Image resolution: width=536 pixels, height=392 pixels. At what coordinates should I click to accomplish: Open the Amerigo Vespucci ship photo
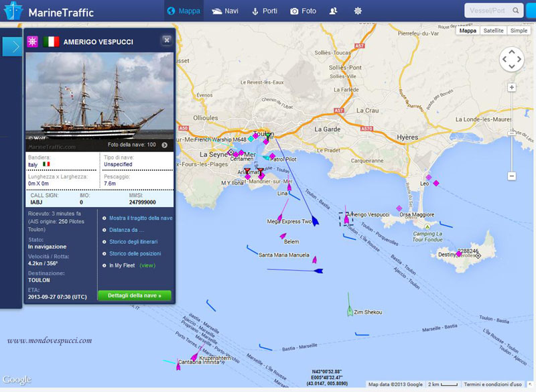click(99, 96)
